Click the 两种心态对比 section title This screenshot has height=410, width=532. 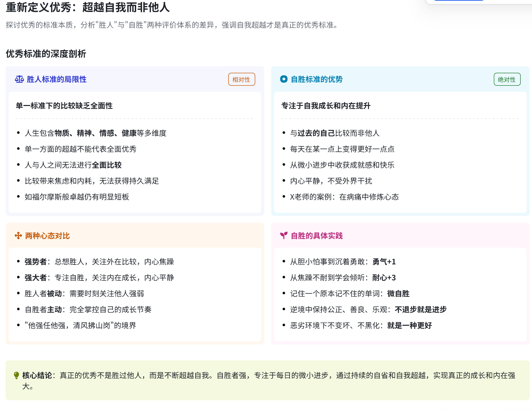point(47,236)
